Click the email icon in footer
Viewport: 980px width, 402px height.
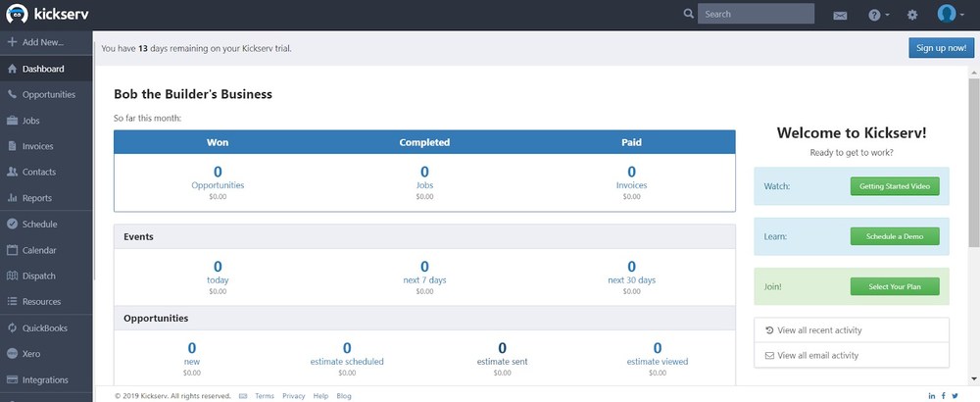(243, 395)
